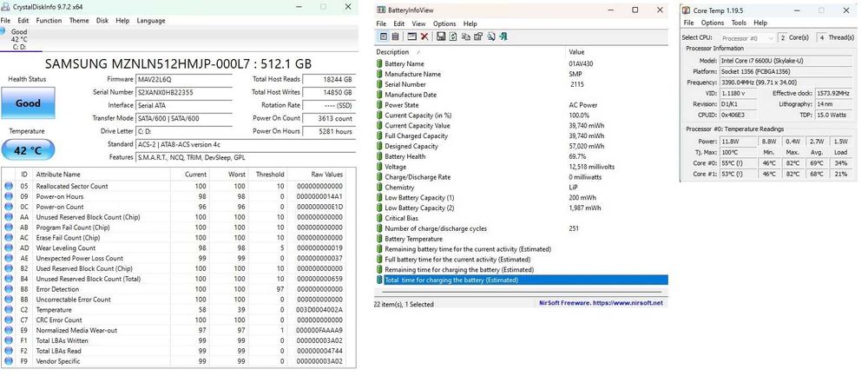The width and height of the screenshot is (868, 376).
Task: Click blue status orb of Temperature attribute row
Action: click(x=9, y=309)
